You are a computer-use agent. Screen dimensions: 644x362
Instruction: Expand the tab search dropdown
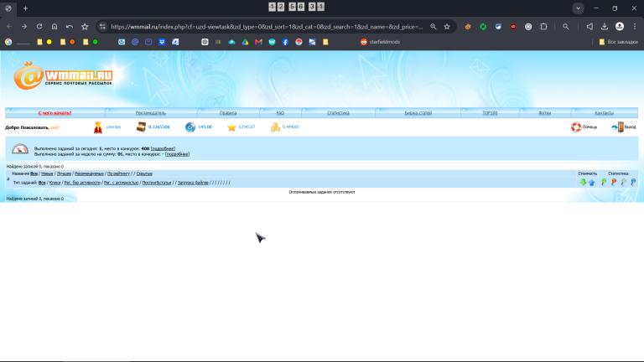(x=578, y=8)
